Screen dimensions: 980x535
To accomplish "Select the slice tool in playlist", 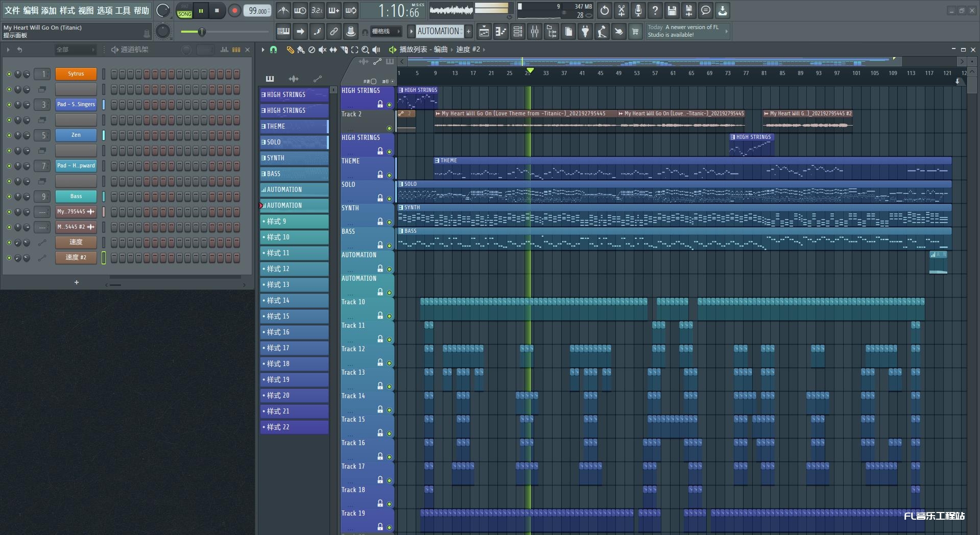I will pyautogui.click(x=344, y=50).
